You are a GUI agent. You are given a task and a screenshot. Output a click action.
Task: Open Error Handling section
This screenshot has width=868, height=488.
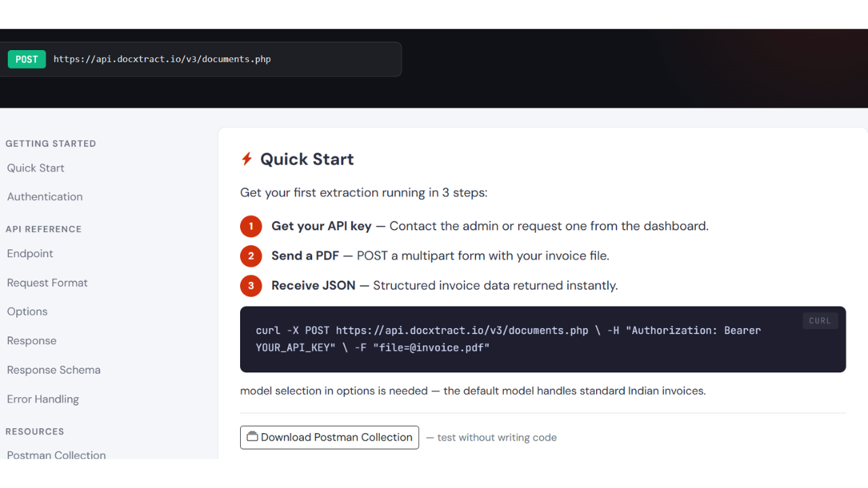pos(43,399)
